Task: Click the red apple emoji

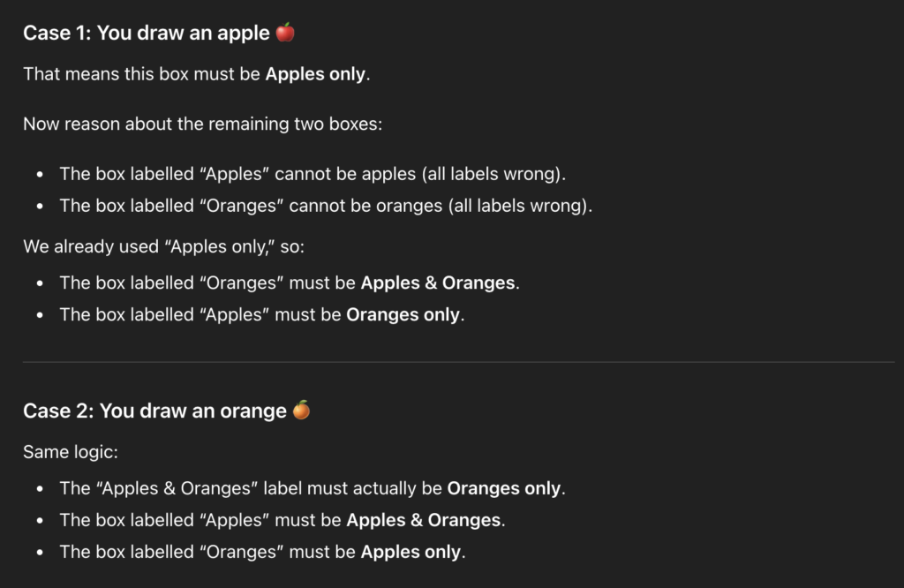Action: tap(285, 34)
